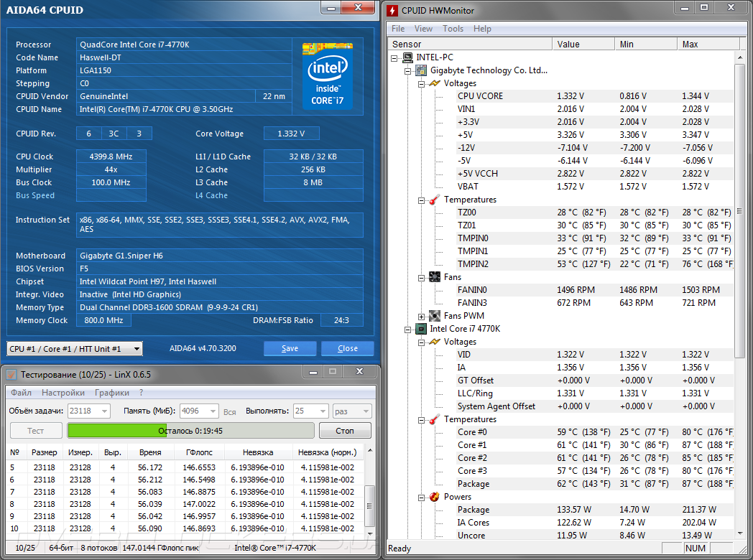The width and height of the screenshot is (753, 560).
Task: Click the Gigabyte motherboard chip icon
Action: (x=421, y=70)
